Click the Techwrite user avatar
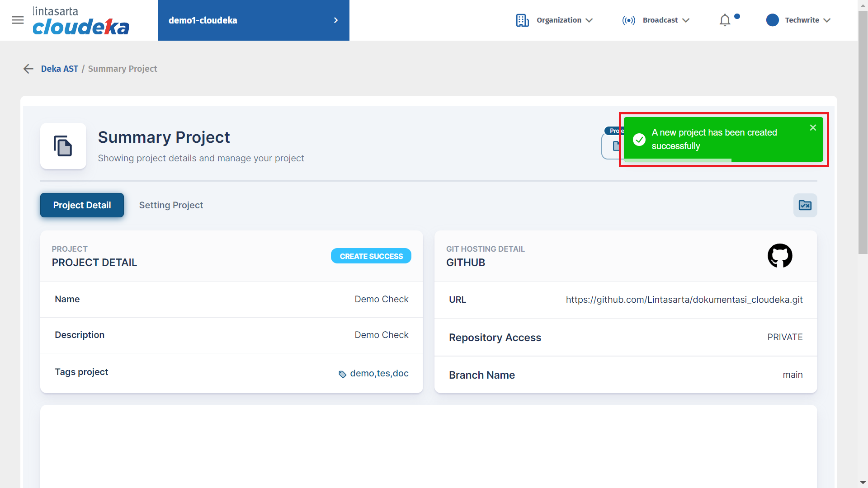The image size is (868, 488). pyautogui.click(x=772, y=20)
